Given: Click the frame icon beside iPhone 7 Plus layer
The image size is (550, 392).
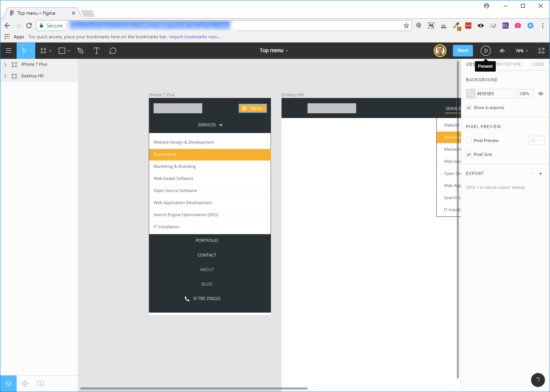Looking at the screenshot, I should (14, 65).
